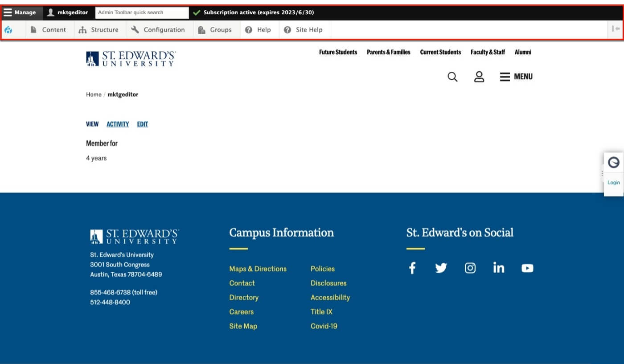This screenshot has height=364, width=624.
Task: Click the Login side widget
Action: pyautogui.click(x=613, y=182)
